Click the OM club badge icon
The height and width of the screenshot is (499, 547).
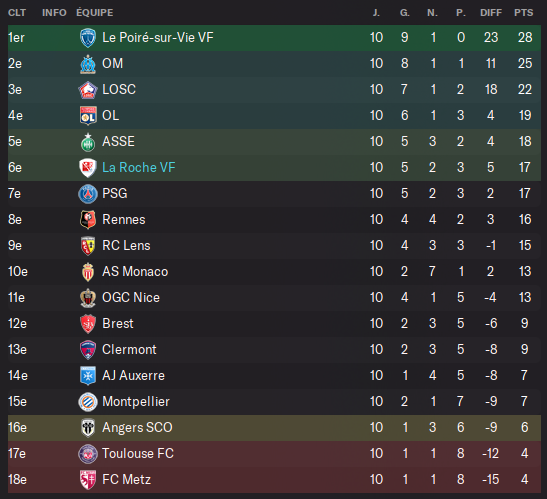88,64
